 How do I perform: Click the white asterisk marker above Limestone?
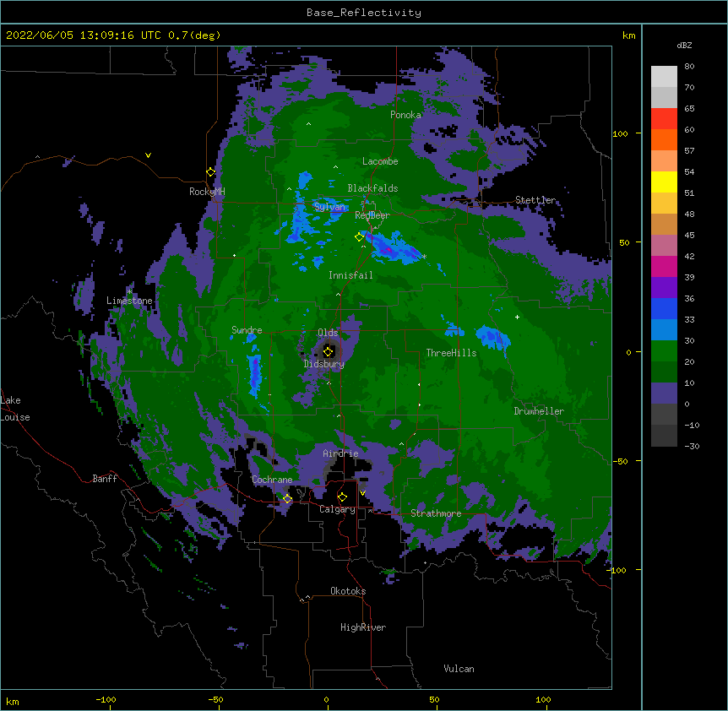(129, 292)
